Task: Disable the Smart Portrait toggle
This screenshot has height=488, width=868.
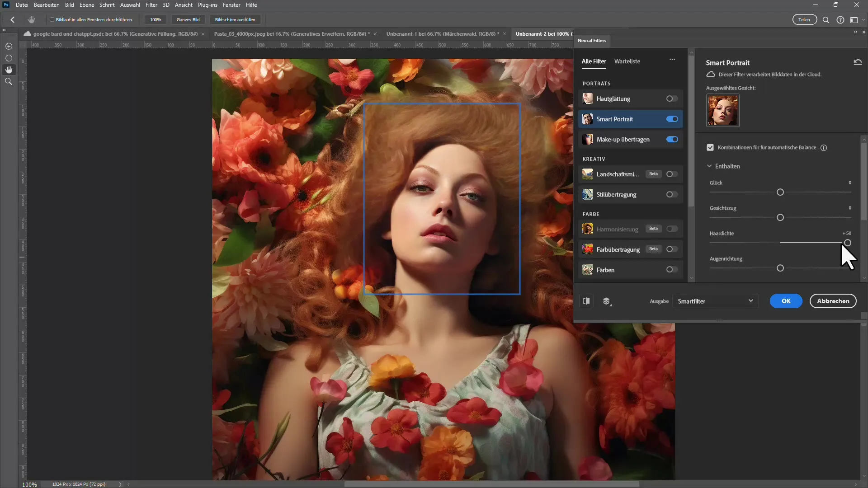Action: point(672,119)
